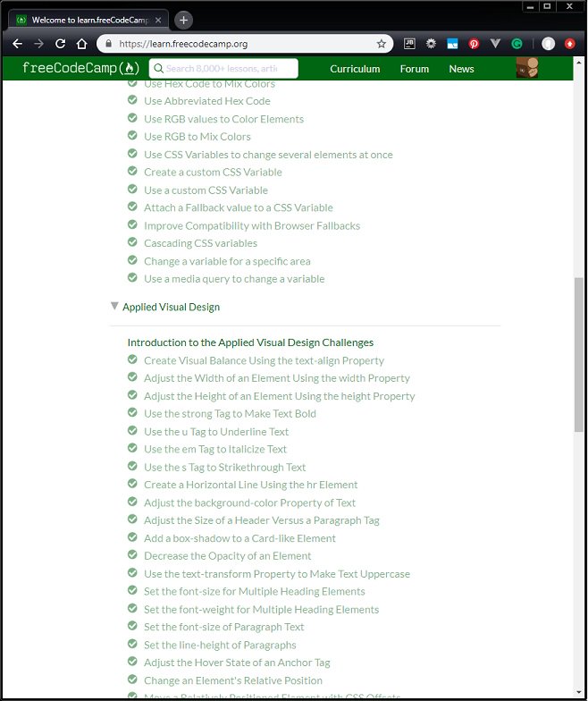Open Adjust the Width of an Element lesson
Viewport: 588px width, 701px height.
pyautogui.click(x=277, y=378)
